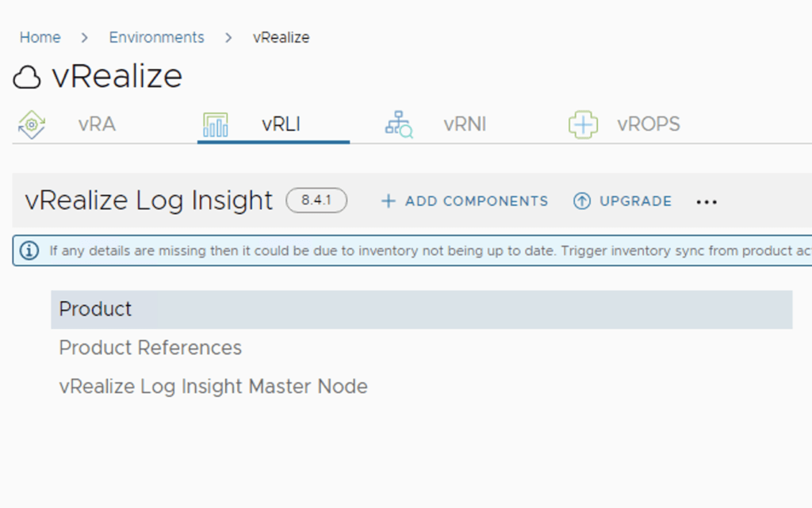This screenshot has width=812, height=508.
Task: Open the vROPS tab
Action: coord(649,124)
